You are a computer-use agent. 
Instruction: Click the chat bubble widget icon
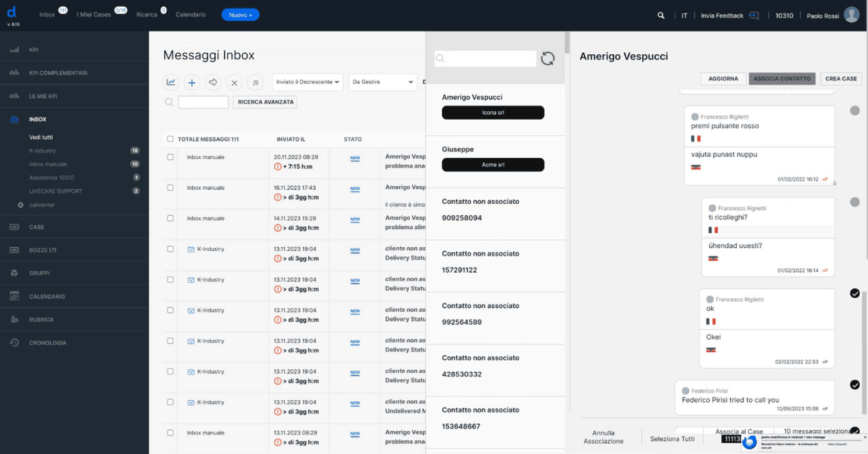click(x=749, y=443)
